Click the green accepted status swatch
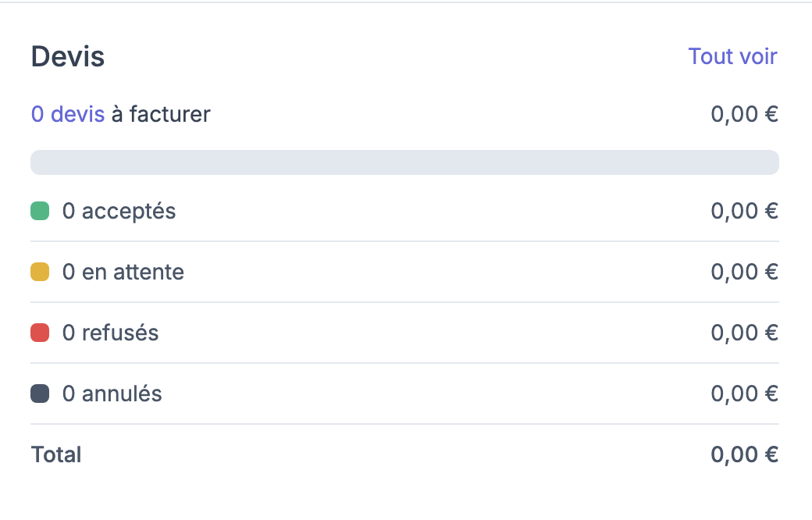The width and height of the screenshot is (812, 520). tap(40, 211)
